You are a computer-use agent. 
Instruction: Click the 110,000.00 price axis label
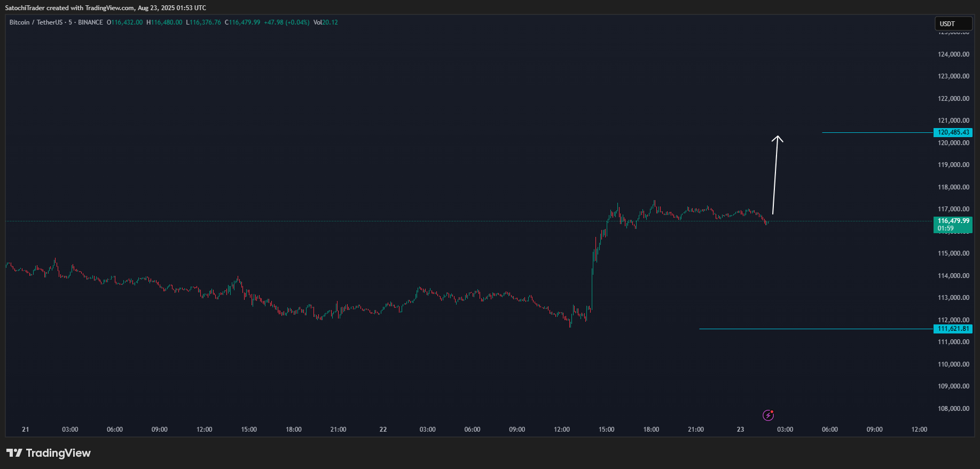[953, 364]
